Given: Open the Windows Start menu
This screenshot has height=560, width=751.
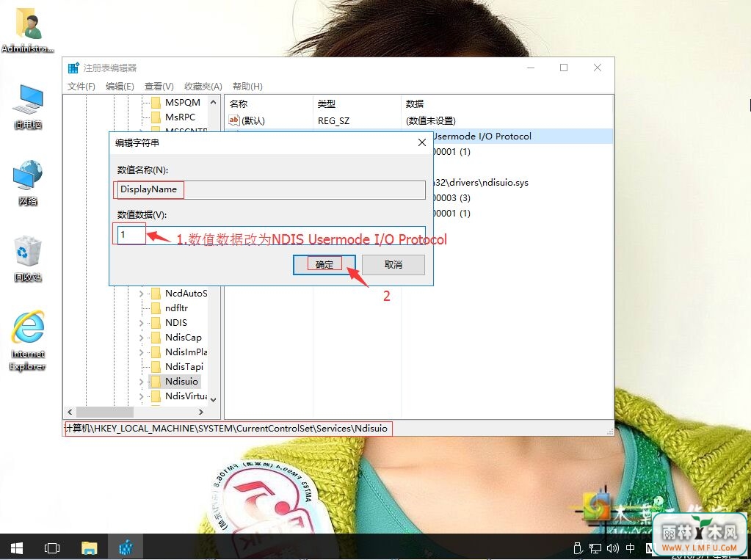Looking at the screenshot, I should click(x=17, y=548).
